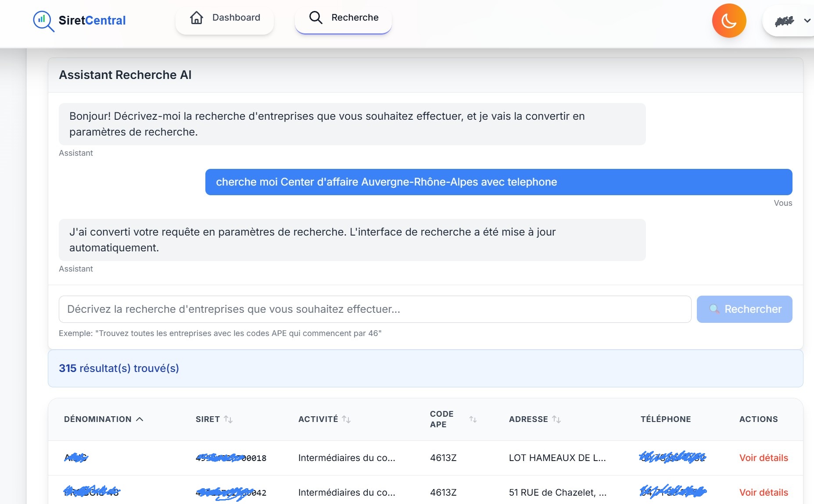
Task: Click the magnifier icon inside Rechercher button
Action: click(x=714, y=309)
